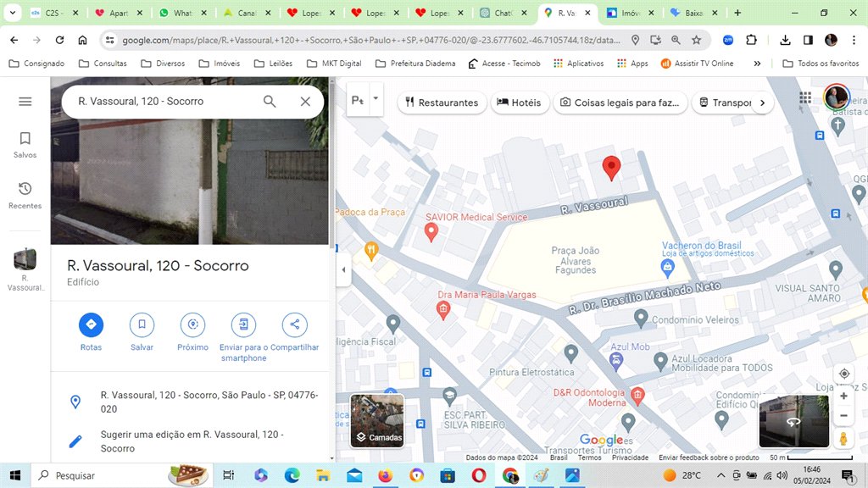Click the address row with location pin
Viewport: 868px width, 488px height.
[x=190, y=402]
